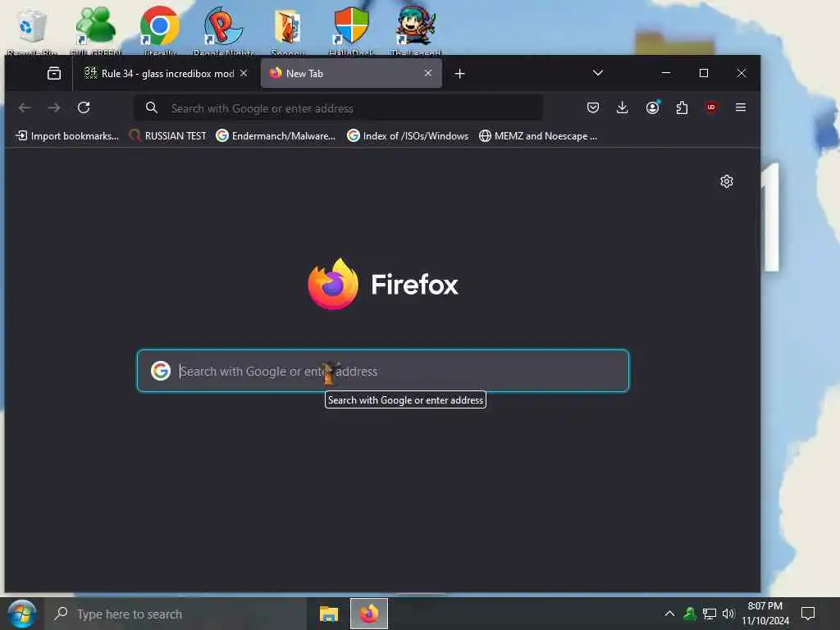Open a new tab with plus button
The height and width of the screenshot is (630, 840).
point(459,73)
